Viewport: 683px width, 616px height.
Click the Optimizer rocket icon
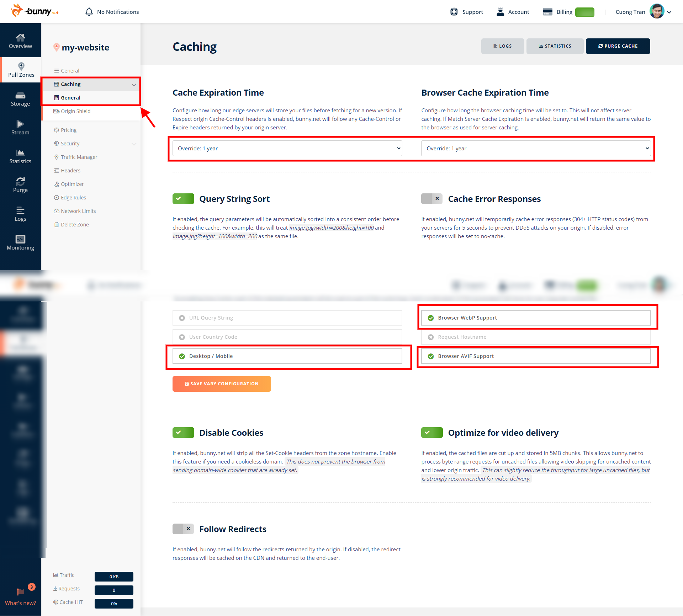(x=56, y=184)
